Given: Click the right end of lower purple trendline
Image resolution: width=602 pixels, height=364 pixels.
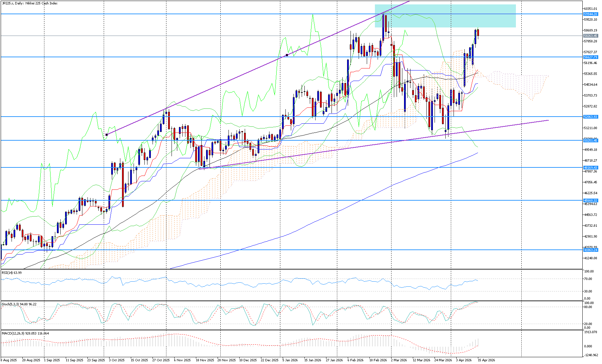Looking at the screenshot, I should pyautogui.click(x=548, y=120).
